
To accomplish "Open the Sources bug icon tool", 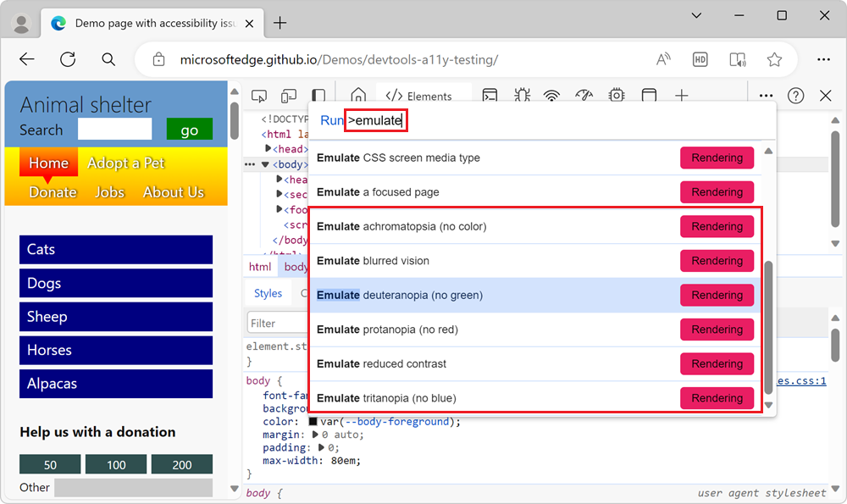I will tap(522, 96).
